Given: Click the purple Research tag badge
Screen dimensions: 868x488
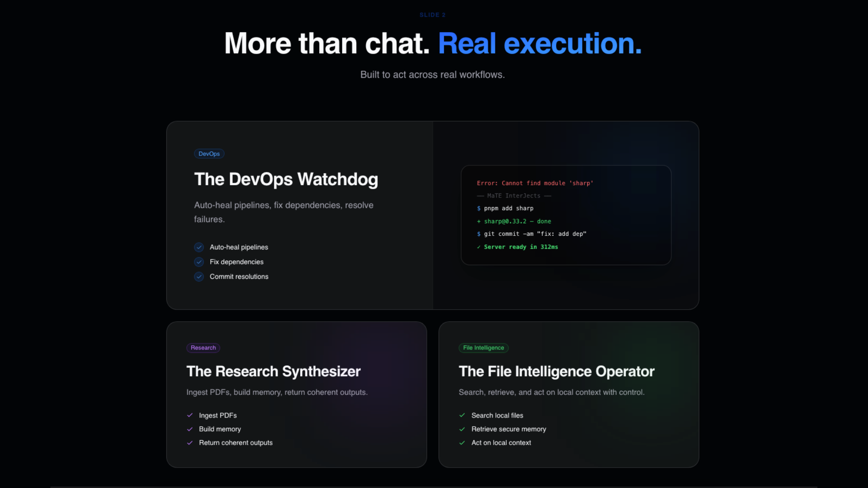Looking at the screenshot, I should pyautogui.click(x=203, y=348).
